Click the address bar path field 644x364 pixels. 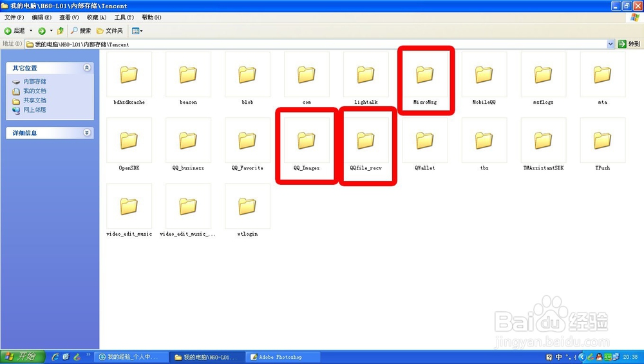click(x=316, y=44)
